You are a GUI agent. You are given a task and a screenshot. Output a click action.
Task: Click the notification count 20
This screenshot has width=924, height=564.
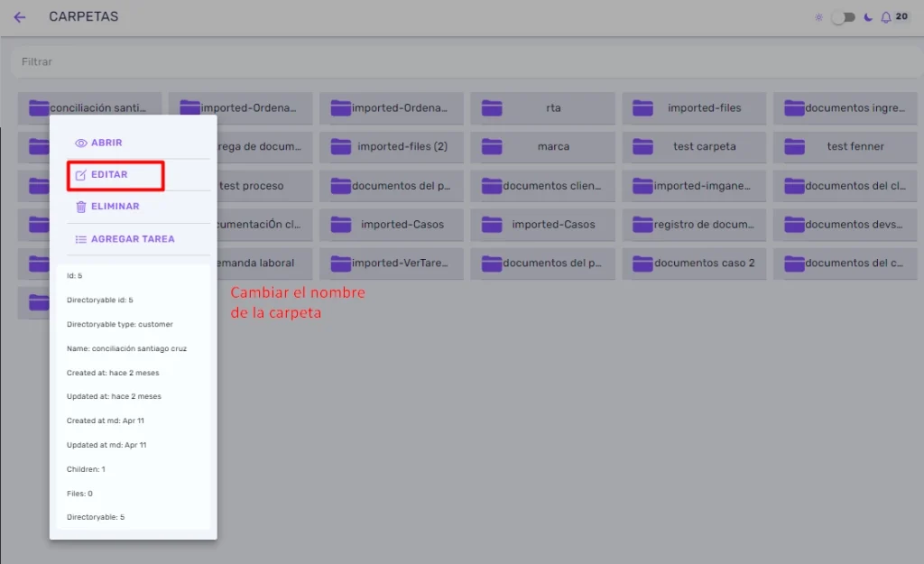[901, 16]
